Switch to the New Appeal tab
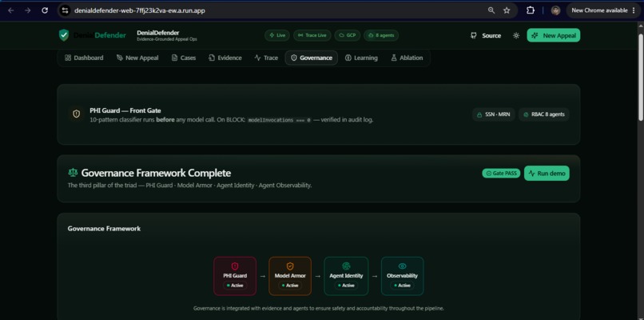 (137, 58)
